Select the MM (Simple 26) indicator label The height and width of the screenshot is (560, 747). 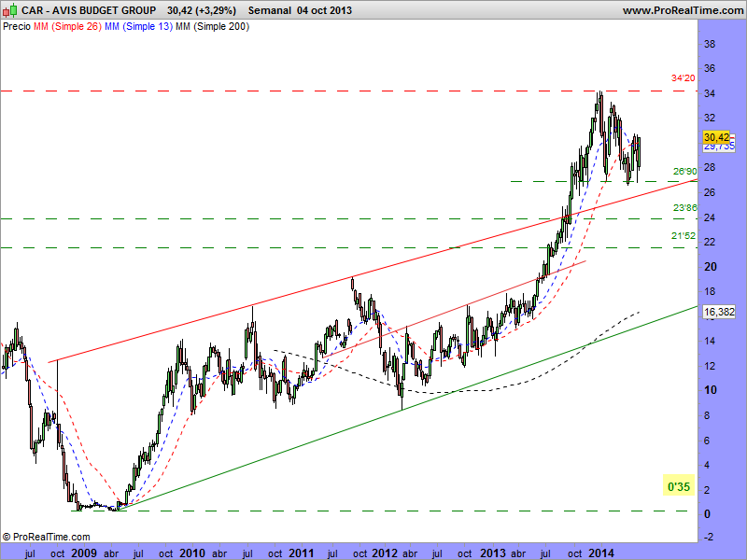[x=67, y=27]
